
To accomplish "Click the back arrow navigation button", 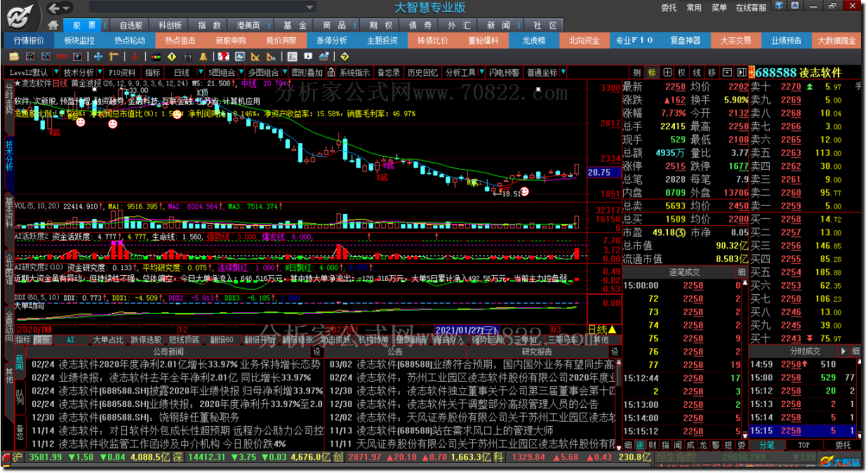I will point(54,8).
